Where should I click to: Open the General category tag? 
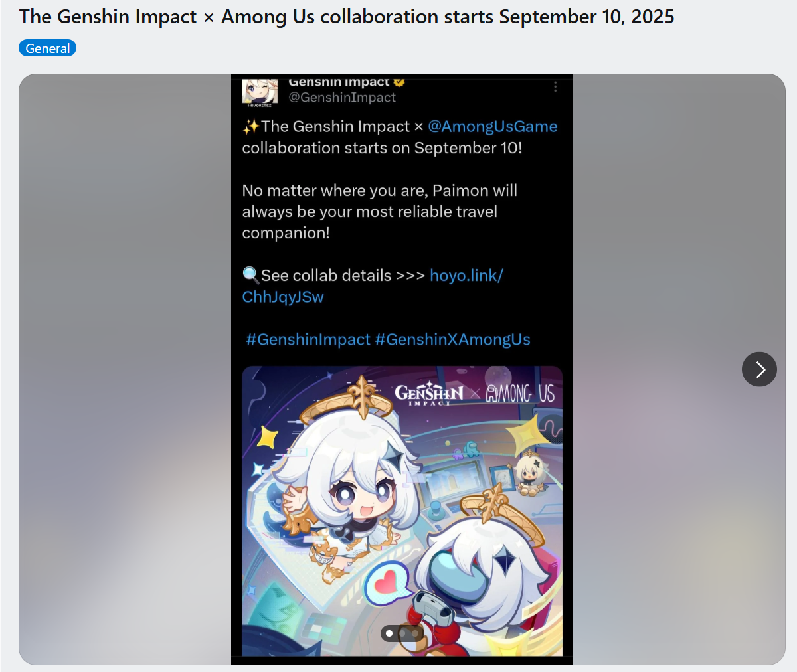[x=47, y=48]
